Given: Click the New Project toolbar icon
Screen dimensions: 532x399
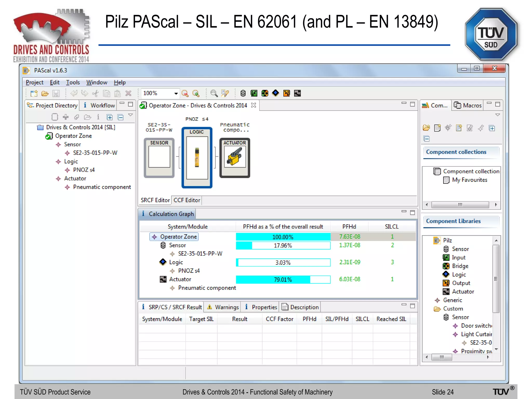Looking at the screenshot, I should pyautogui.click(x=34, y=93).
